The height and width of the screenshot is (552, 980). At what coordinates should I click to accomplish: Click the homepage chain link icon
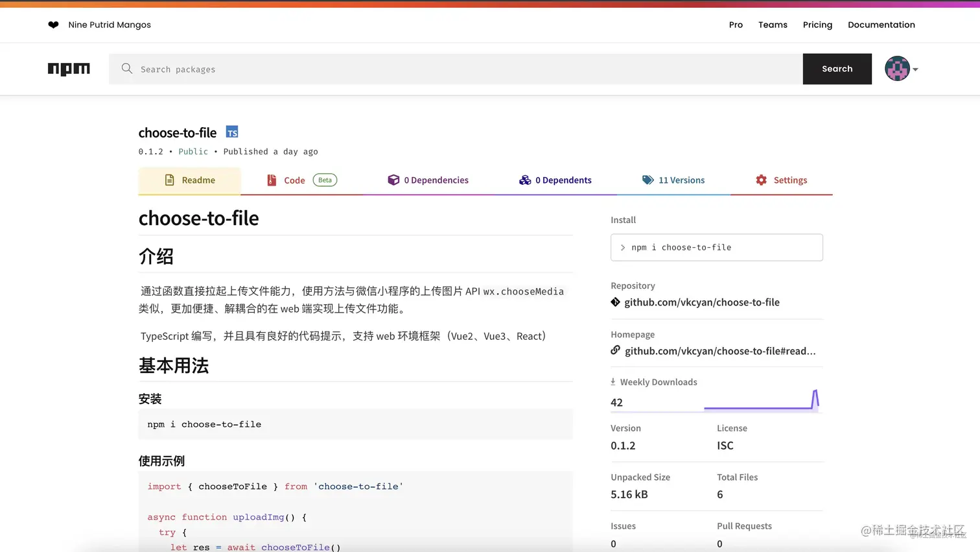pos(616,351)
